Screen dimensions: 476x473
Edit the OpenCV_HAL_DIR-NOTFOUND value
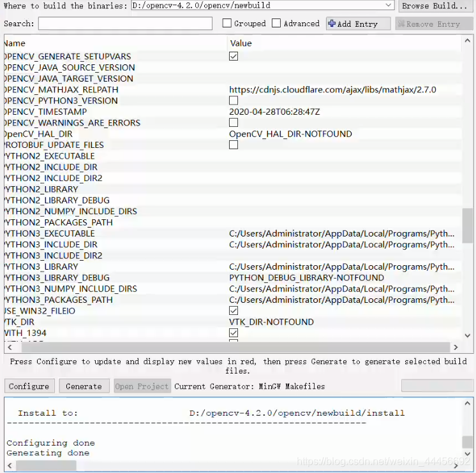tap(290, 134)
